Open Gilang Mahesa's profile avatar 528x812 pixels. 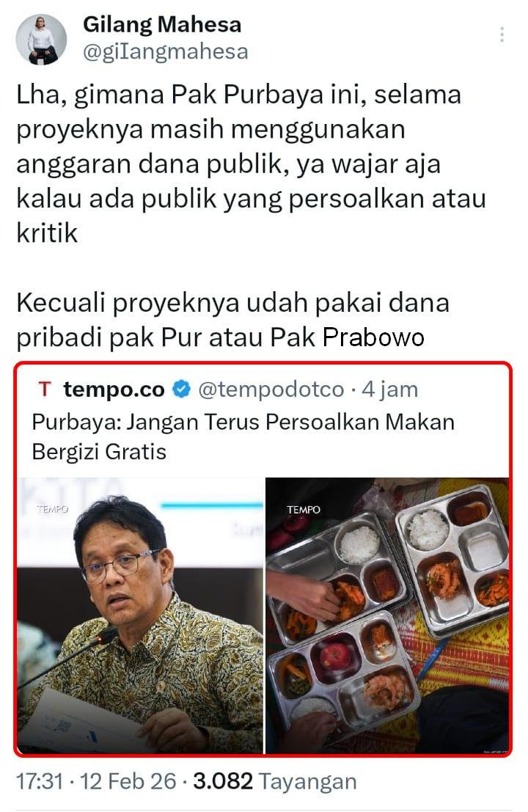(x=41, y=40)
